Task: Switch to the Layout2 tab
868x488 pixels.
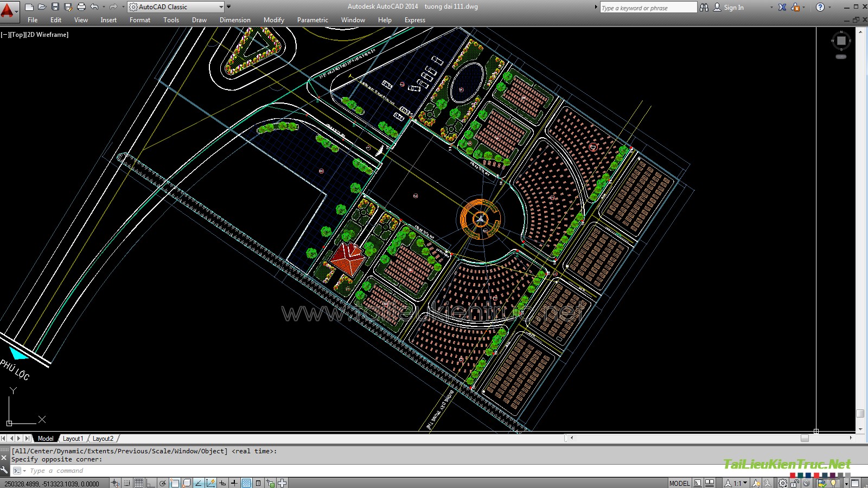Action: [x=103, y=438]
